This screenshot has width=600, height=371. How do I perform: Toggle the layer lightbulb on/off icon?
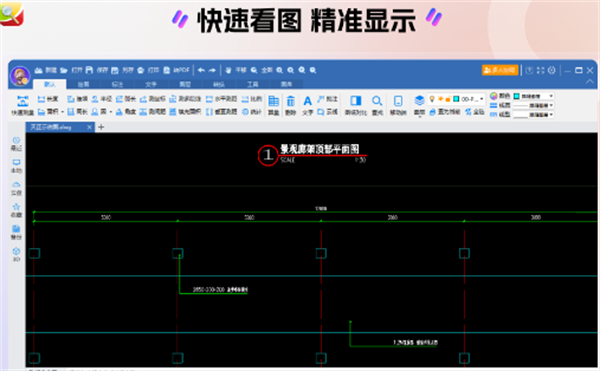pyautogui.click(x=432, y=99)
